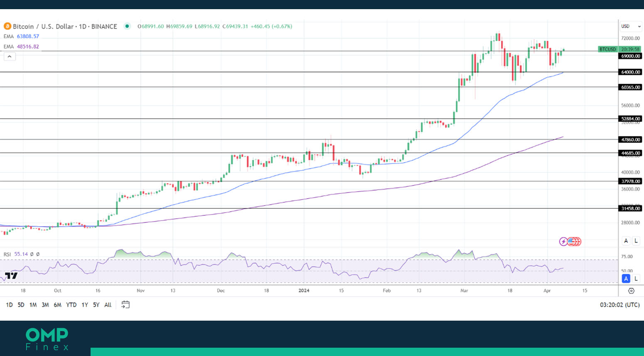Click the 69000.00 price line label
The height and width of the screenshot is (356, 644).
630,56
